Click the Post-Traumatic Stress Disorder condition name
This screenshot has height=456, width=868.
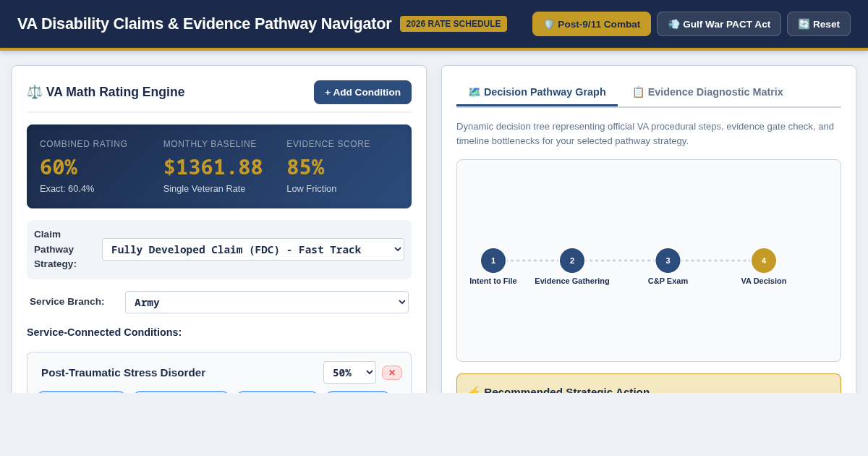(123, 373)
